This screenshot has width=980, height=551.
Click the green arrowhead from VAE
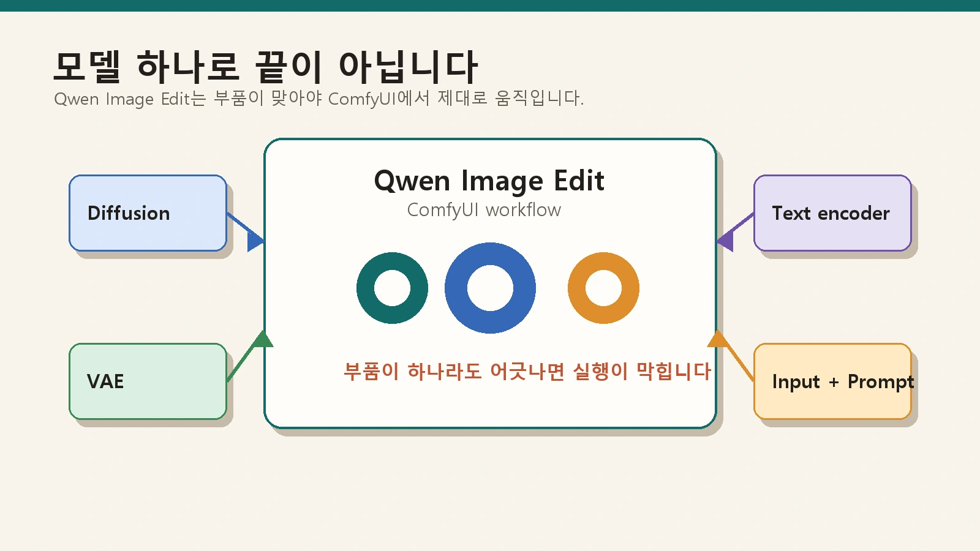[x=262, y=339]
